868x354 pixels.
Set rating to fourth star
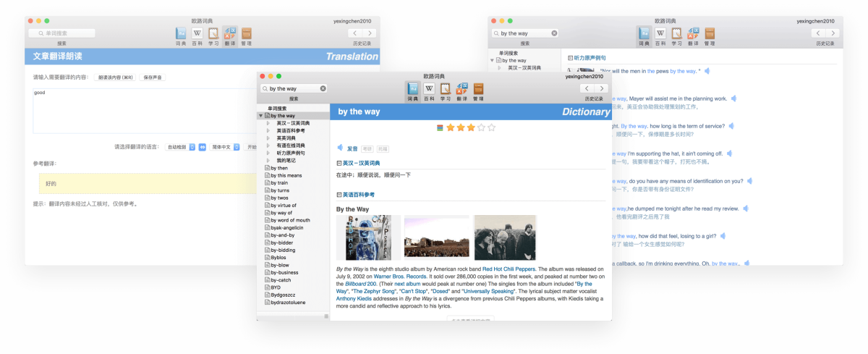(482, 128)
